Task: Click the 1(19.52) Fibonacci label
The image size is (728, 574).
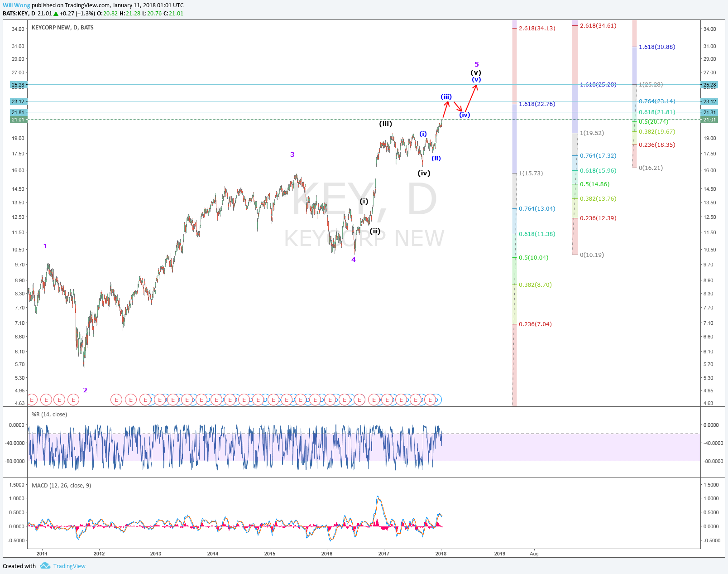Action: 592,133
